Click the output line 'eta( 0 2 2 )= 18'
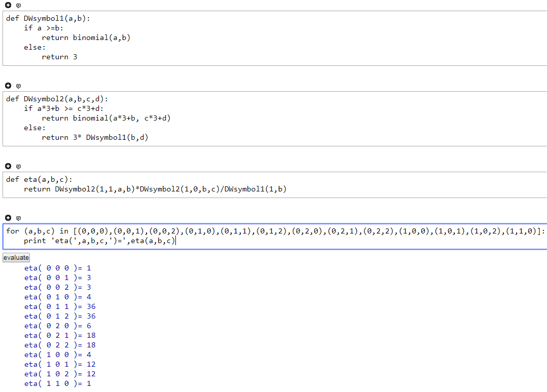Viewport: 547px width, 392px height. pyautogui.click(x=60, y=345)
